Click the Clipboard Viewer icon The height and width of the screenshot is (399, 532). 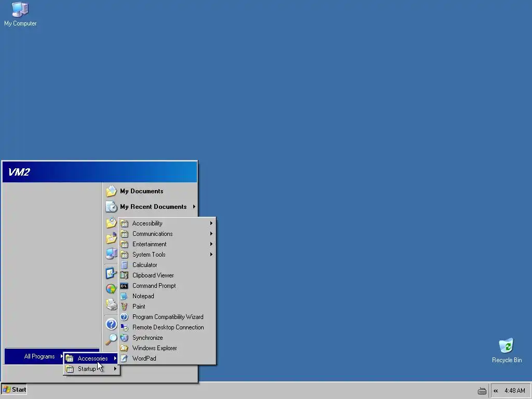[124, 275]
